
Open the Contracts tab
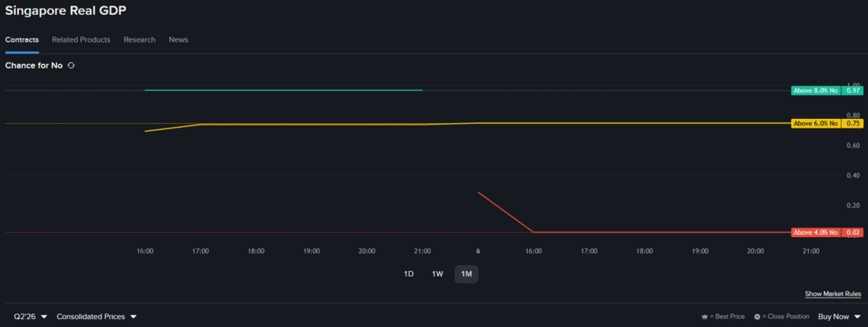coord(22,39)
